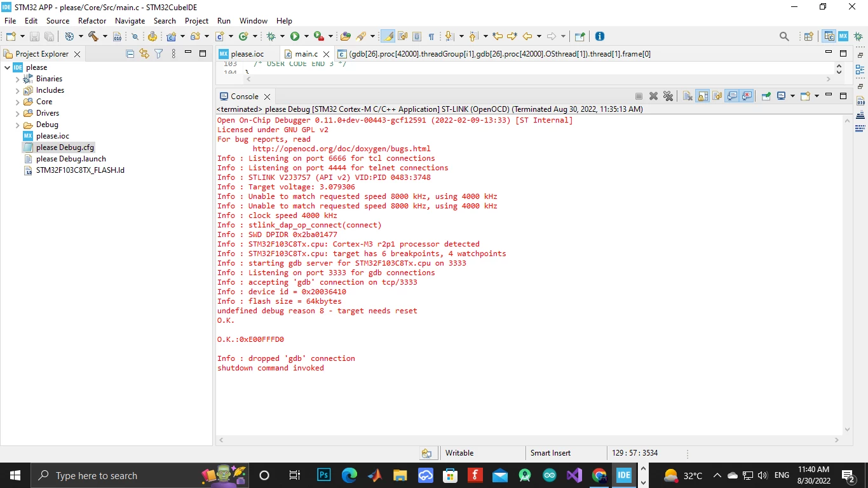Expand the Includes tree node
The height and width of the screenshot is (488, 868).
click(x=17, y=90)
